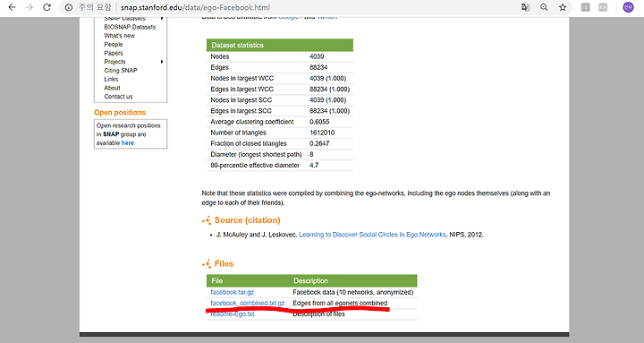Viewport: 644px width, 343px height.
Task: Open Contact us in sidebar
Action: click(x=118, y=96)
